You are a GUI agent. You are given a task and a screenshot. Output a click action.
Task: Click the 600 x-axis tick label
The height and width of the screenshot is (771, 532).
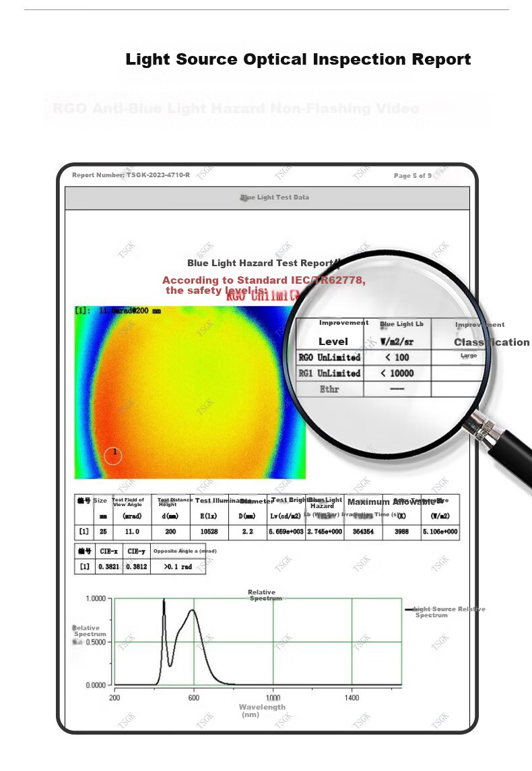[194, 698]
